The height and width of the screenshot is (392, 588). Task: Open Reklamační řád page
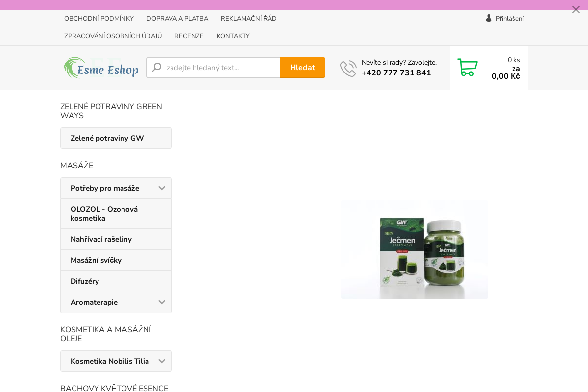click(248, 19)
